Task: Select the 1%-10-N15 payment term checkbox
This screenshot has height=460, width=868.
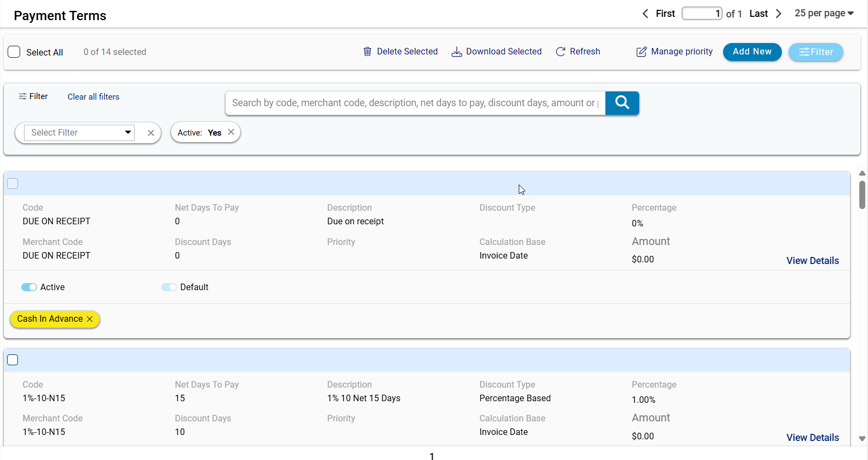Action: pos(13,360)
